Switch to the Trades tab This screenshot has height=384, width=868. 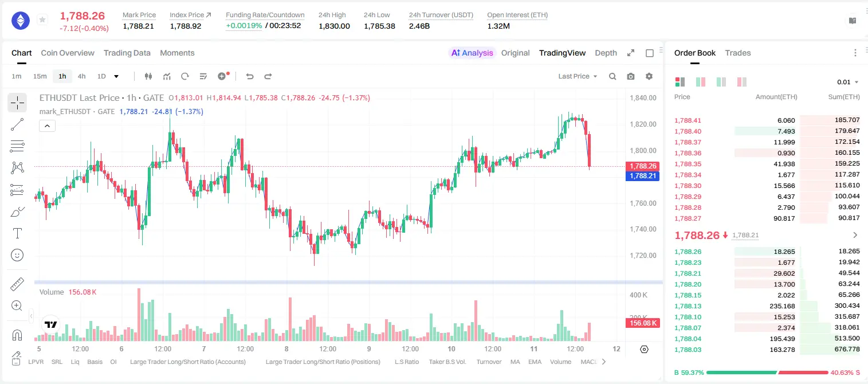coord(738,53)
